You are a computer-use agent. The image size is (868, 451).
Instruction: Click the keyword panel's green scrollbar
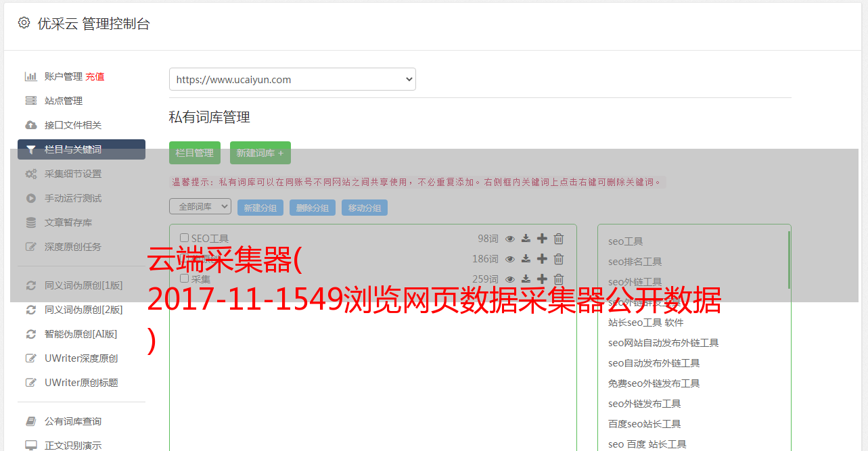point(789,260)
